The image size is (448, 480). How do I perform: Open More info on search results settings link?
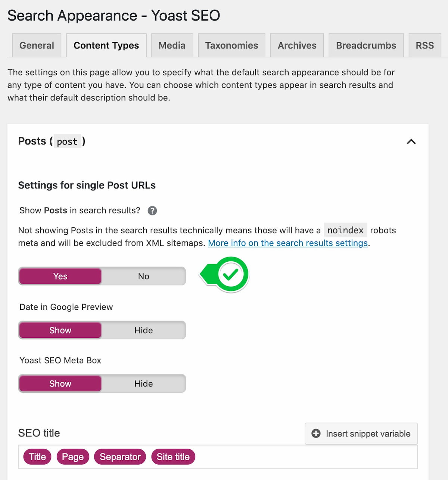coord(287,243)
